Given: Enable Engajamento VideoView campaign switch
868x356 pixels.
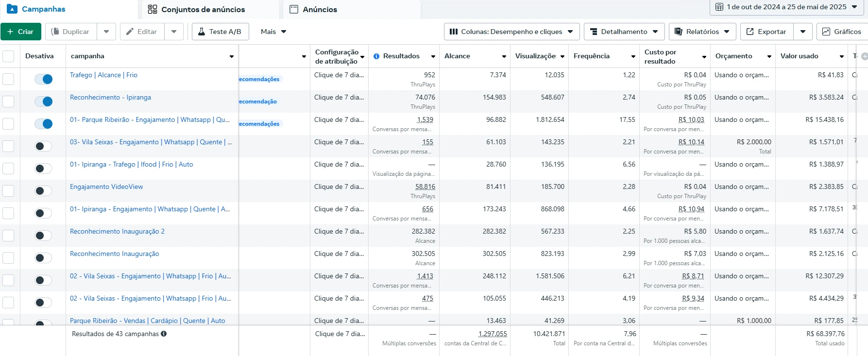Looking at the screenshot, I should pos(43,191).
